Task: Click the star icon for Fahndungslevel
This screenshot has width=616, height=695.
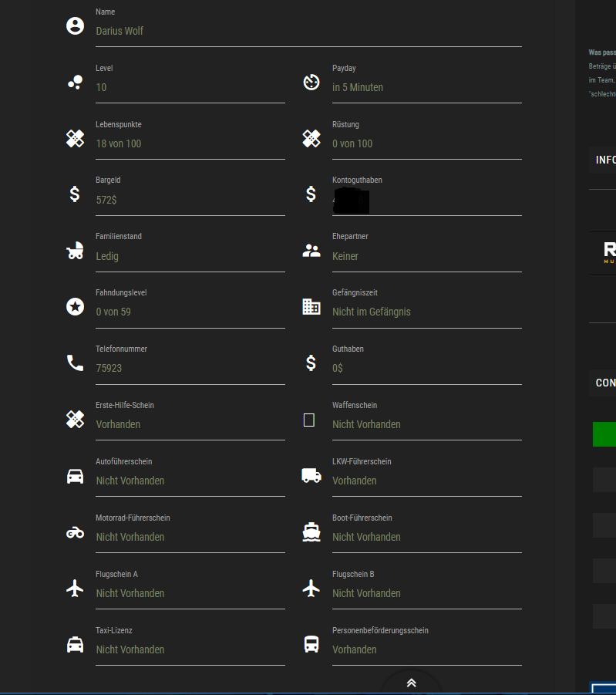Action: tap(75, 306)
